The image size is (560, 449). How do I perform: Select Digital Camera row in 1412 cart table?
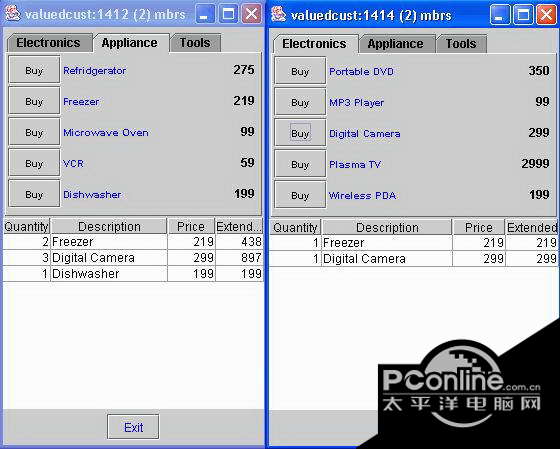pyautogui.click(x=133, y=258)
